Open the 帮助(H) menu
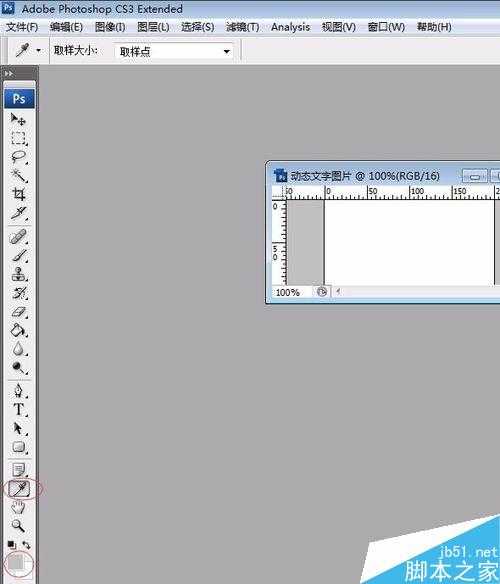Viewport: 500px width, 584px height. click(x=434, y=27)
